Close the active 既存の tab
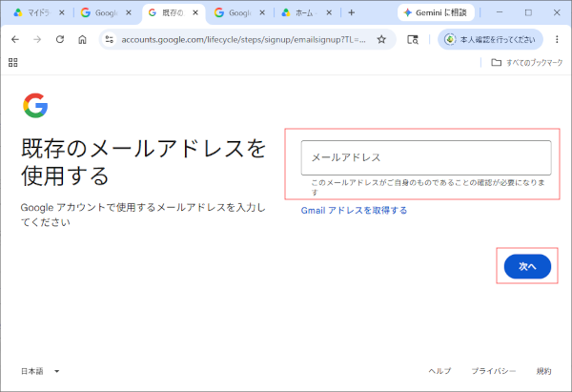This screenshot has height=392, width=572. (195, 12)
